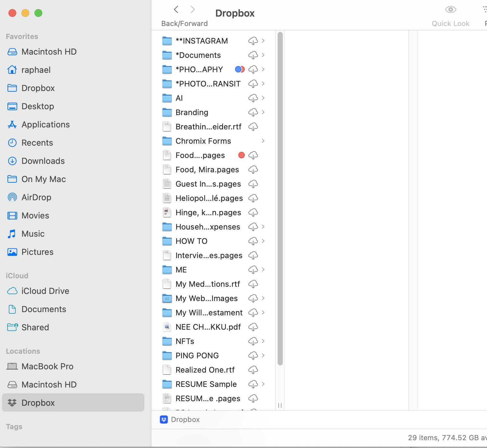Open Downloads folder in sidebar
487x448 pixels.
(73, 161)
